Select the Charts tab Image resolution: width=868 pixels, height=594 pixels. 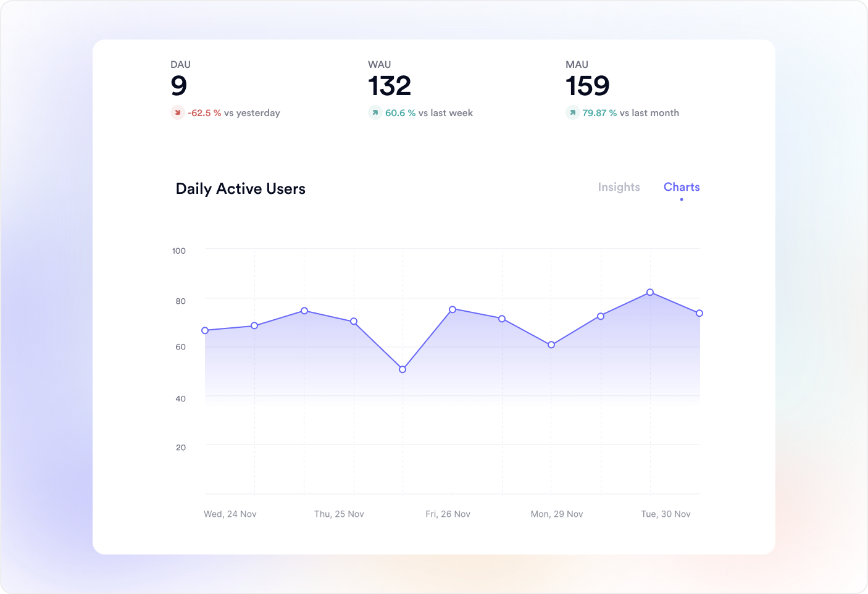point(682,187)
